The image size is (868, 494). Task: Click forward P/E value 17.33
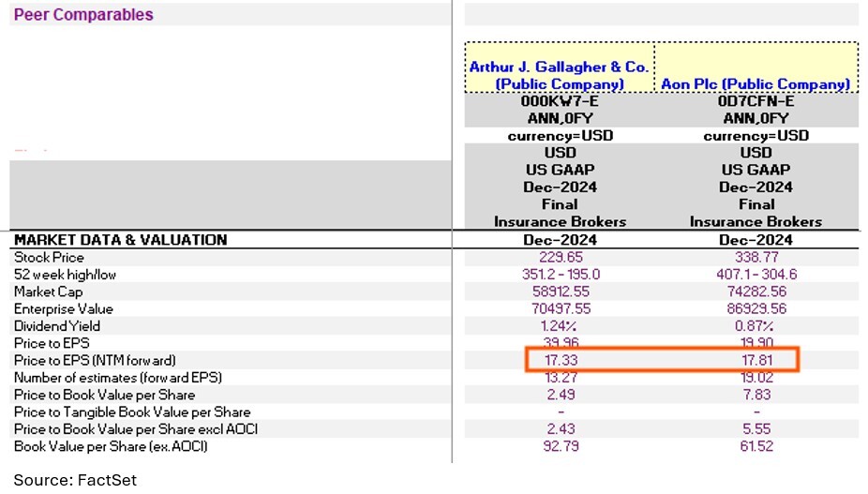561,361
